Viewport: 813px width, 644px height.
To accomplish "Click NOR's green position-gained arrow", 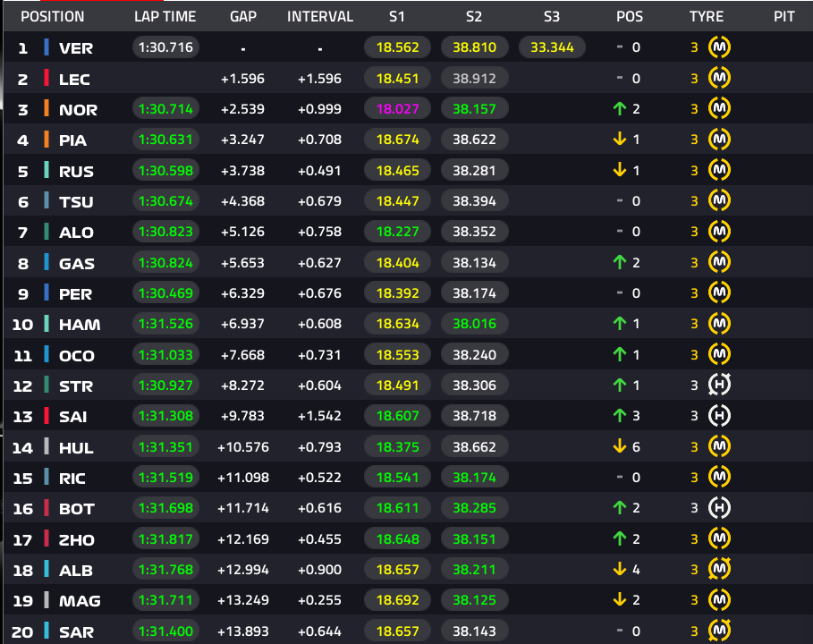I will coord(620,109).
